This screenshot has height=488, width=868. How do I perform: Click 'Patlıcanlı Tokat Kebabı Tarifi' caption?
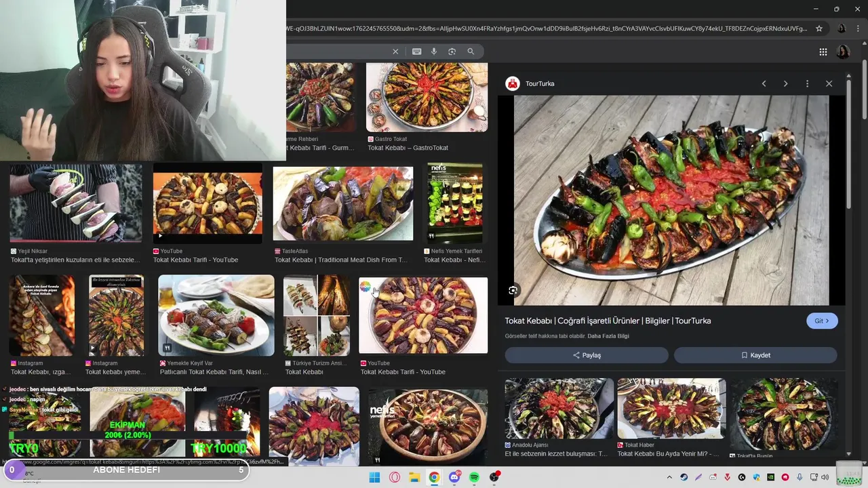coord(214,372)
